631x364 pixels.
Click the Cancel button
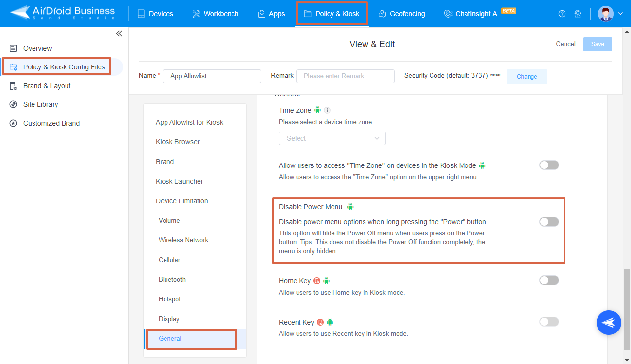pos(565,44)
